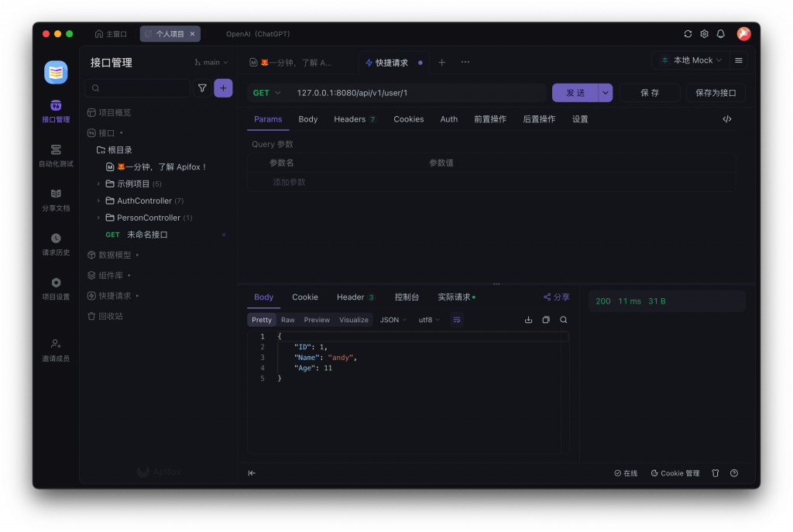793x532 pixels.
Task: Open the 后置操作 tab
Action: (x=539, y=119)
